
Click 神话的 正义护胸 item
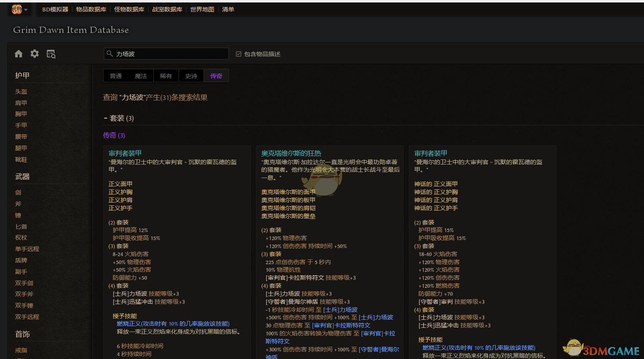coord(436,192)
